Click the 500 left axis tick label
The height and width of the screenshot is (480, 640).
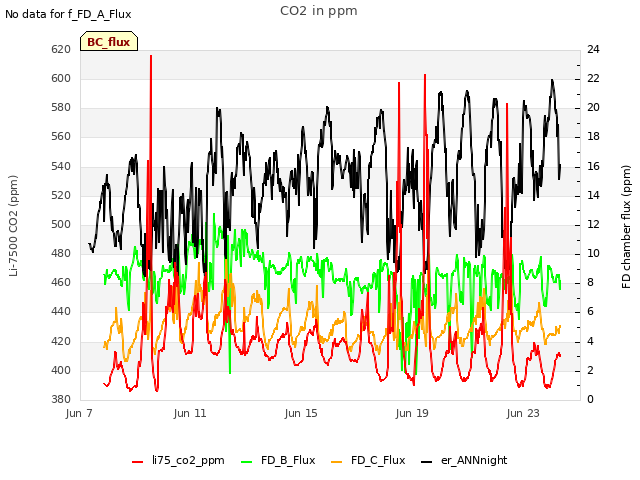61,224
